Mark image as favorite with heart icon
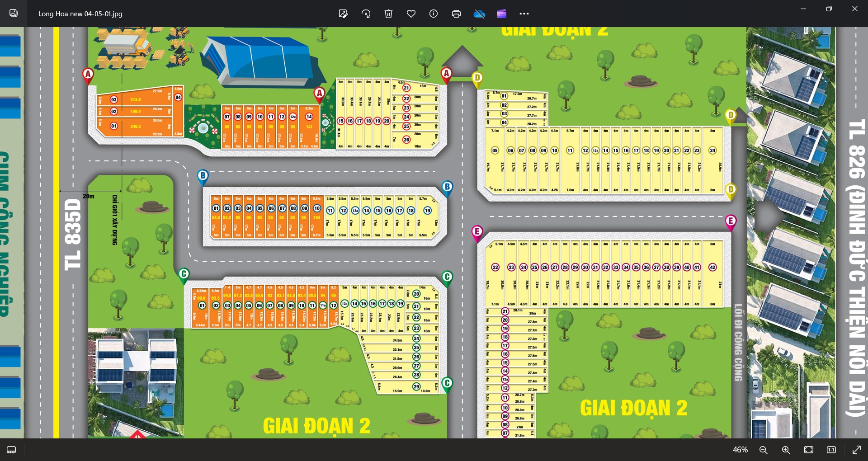 pos(411,14)
